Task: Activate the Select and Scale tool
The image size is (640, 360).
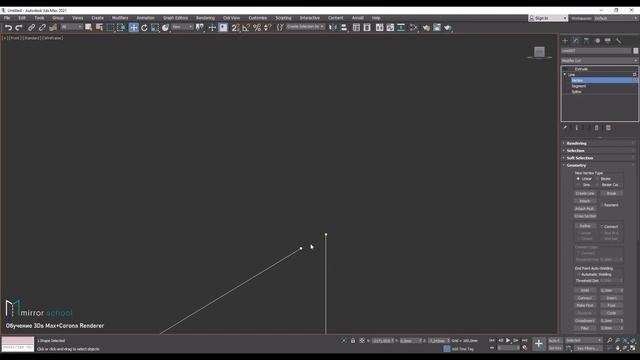Action: coord(155,28)
